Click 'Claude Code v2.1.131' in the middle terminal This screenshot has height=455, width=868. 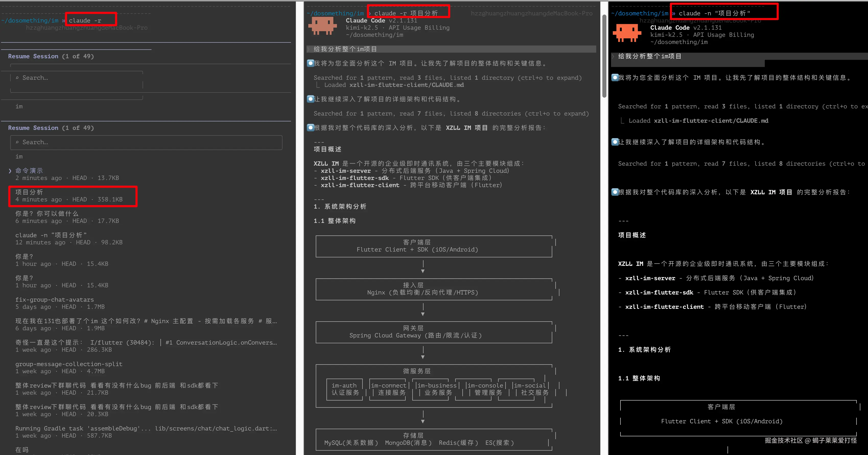[x=381, y=20]
